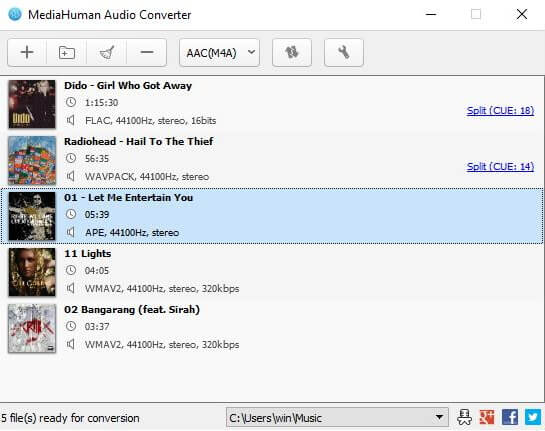Click the Let Me Entertain You cover thumbnail
Image resolution: width=545 pixels, height=431 pixels.
pyautogui.click(x=32, y=216)
